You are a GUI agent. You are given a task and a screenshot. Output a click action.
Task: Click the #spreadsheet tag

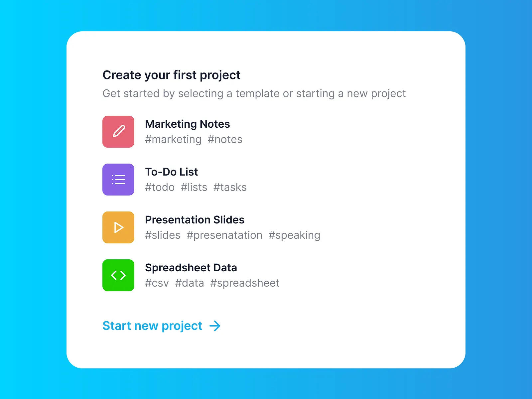tap(245, 283)
